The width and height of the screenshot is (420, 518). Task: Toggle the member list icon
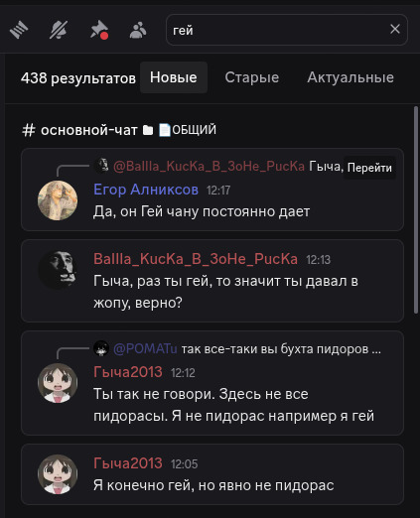click(138, 30)
